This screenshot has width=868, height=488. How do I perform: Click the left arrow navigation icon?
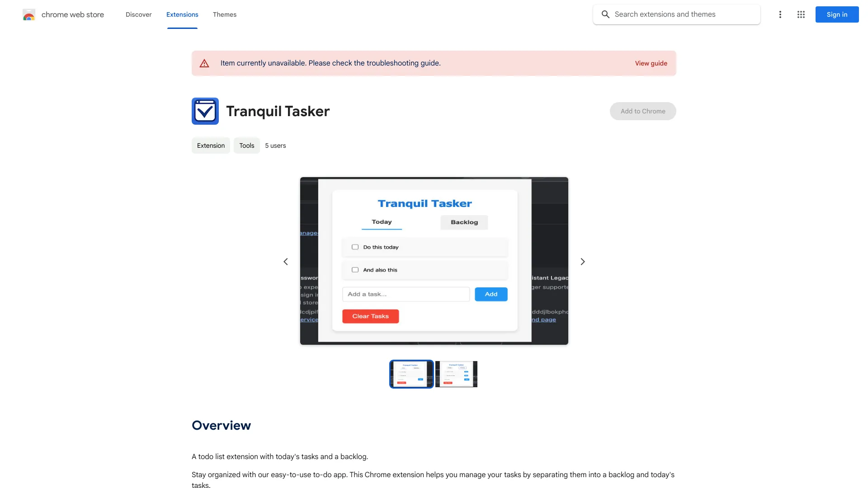(286, 262)
